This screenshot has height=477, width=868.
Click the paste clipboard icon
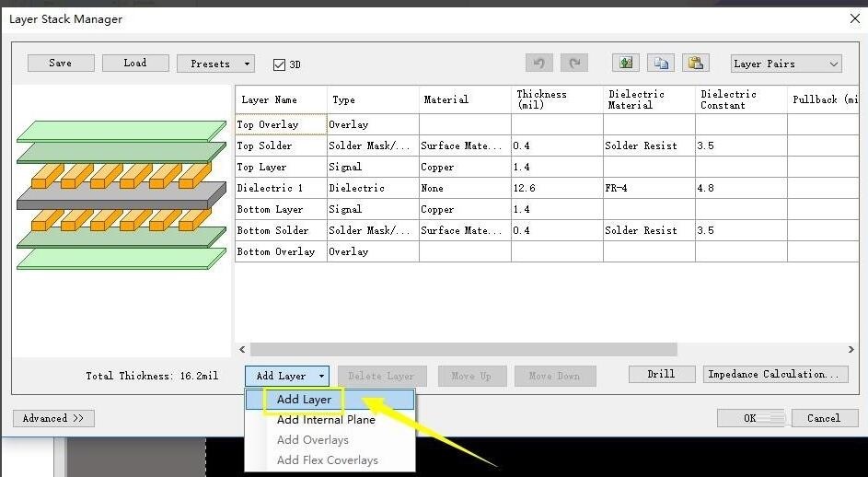pos(696,64)
